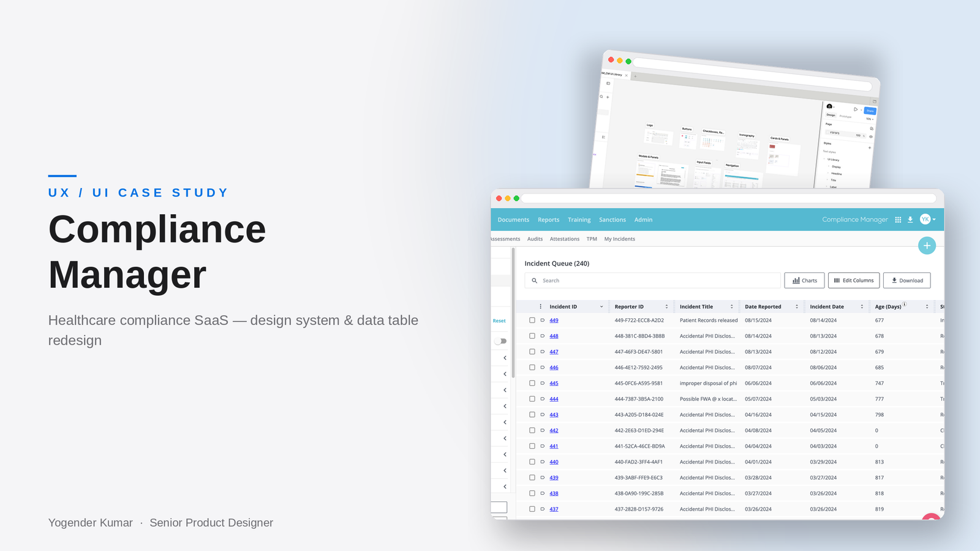
Task: Open comment flag icon on row 446
Action: (543, 367)
